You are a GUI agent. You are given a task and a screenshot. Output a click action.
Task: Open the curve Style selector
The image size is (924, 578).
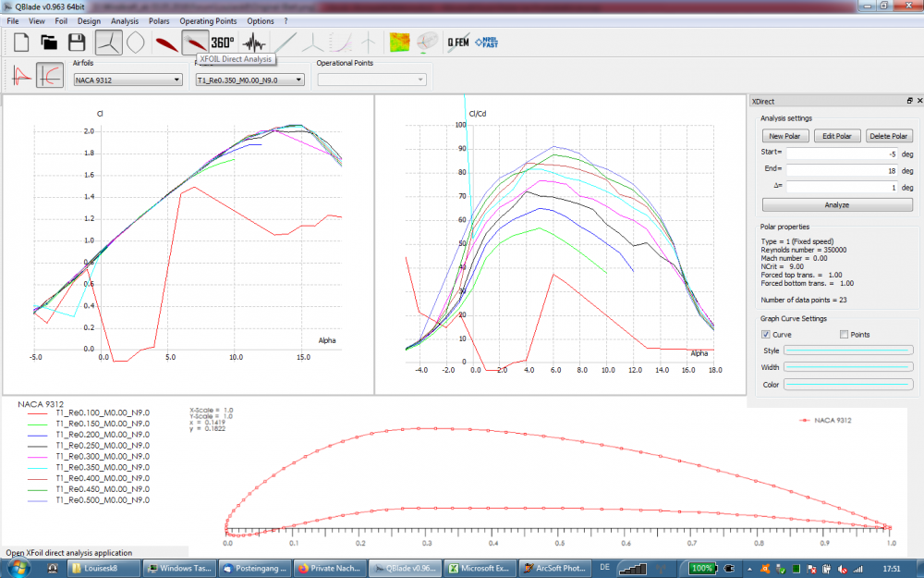click(x=849, y=350)
